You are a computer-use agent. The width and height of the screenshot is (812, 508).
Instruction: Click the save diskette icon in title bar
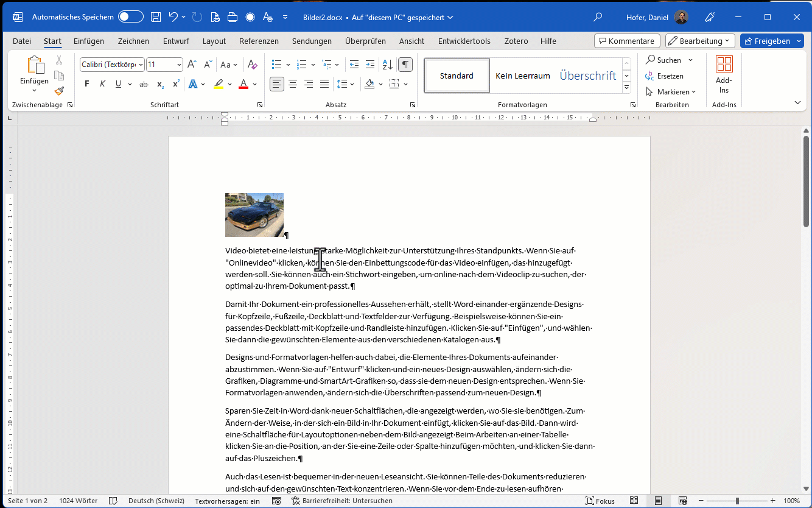(156, 17)
